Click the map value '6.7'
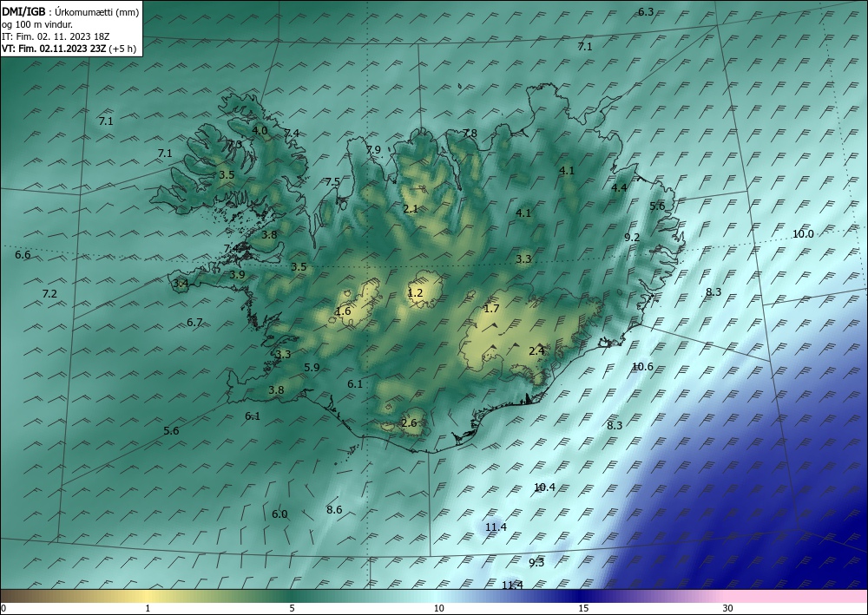Screen dimensions: 868x615 [x=194, y=322]
